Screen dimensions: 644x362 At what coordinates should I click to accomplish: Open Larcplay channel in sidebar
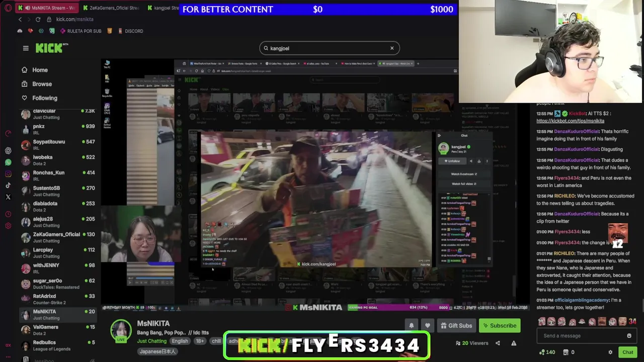58,252
